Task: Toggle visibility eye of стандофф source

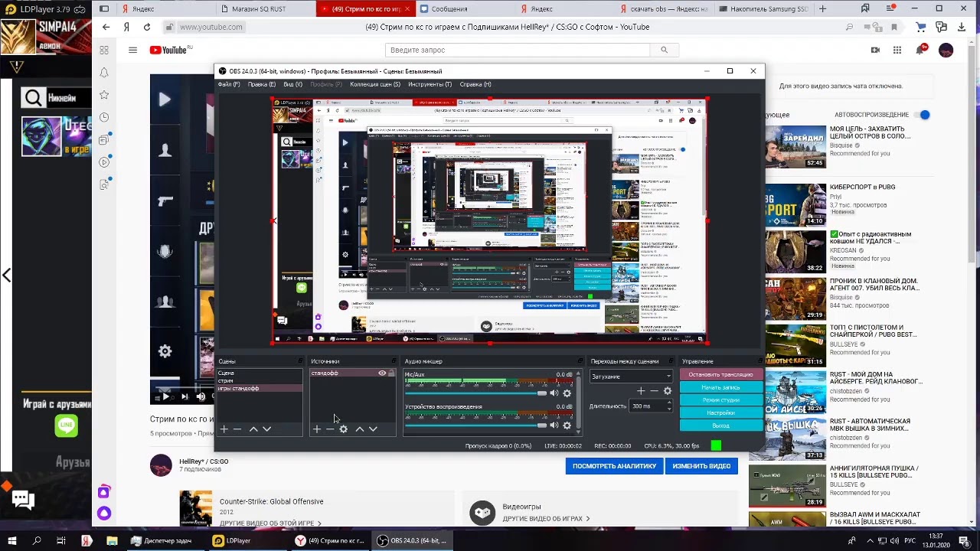Action: pyautogui.click(x=382, y=373)
